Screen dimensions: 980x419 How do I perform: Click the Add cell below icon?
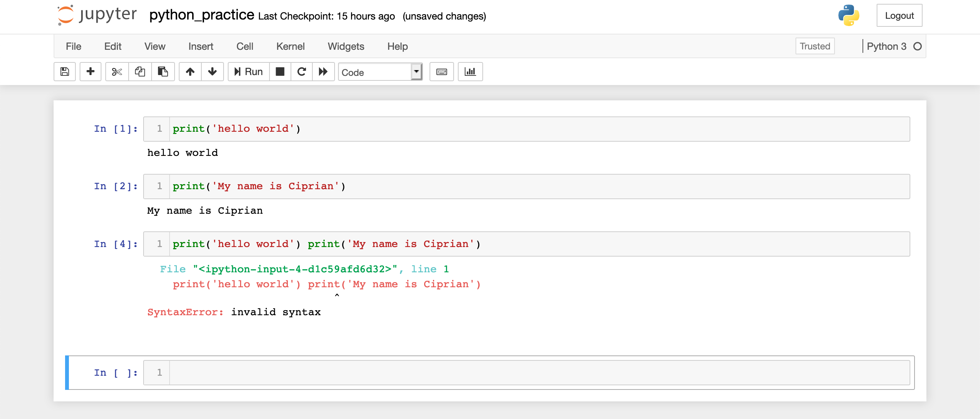coord(89,72)
